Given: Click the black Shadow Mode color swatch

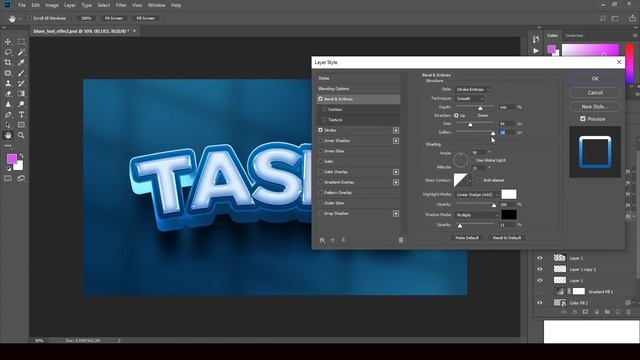Looking at the screenshot, I should click(509, 215).
